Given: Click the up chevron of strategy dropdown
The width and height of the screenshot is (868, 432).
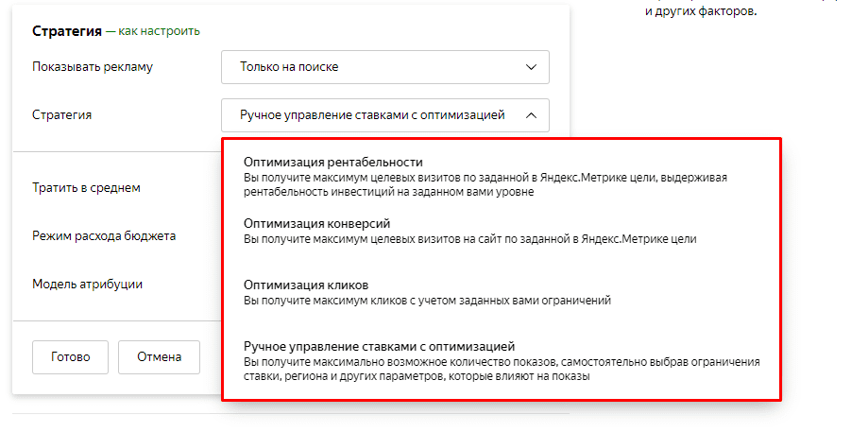Looking at the screenshot, I should tap(530, 115).
